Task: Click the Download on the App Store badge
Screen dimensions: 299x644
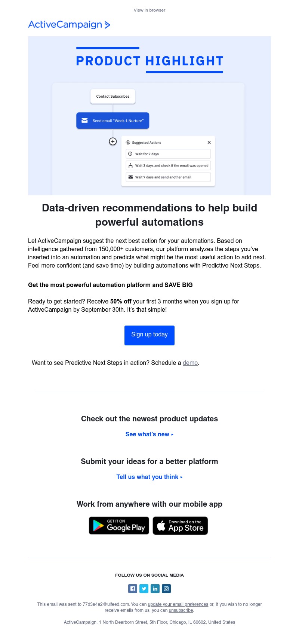Action: [x=180, y=525]
